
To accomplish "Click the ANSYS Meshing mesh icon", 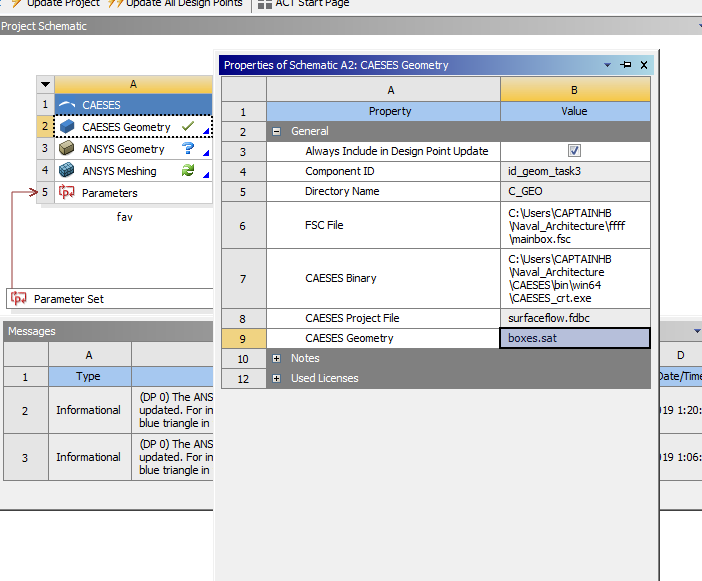I will tap(67, 170).
